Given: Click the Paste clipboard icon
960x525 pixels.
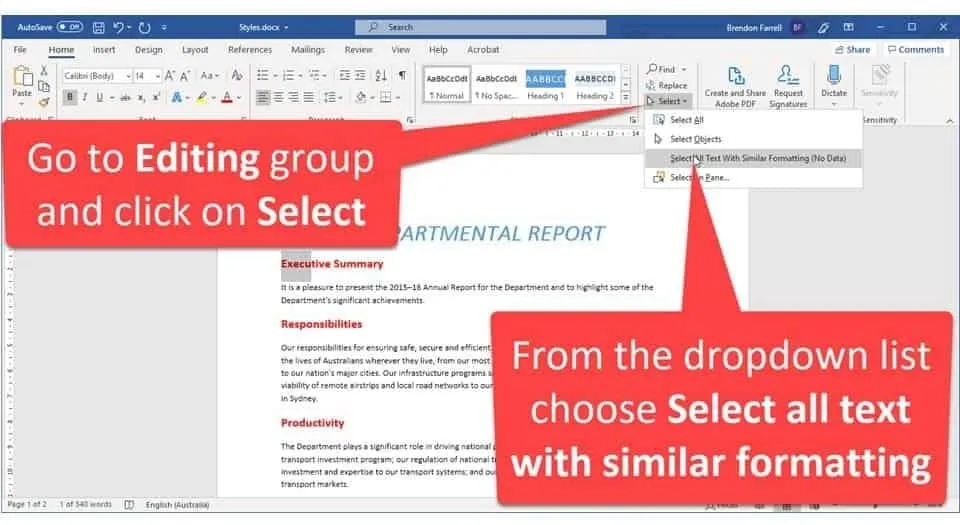Looking at the screenshot, I should (22, 78).
